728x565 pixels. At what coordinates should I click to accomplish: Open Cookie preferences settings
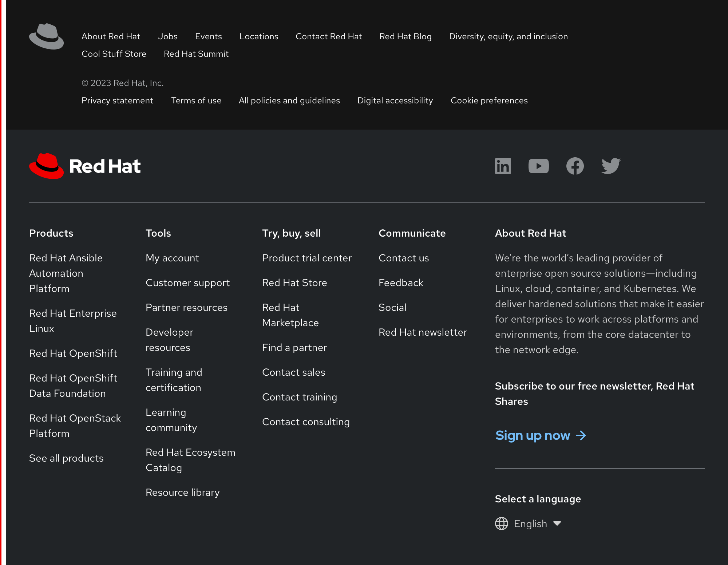click(489, 100)
